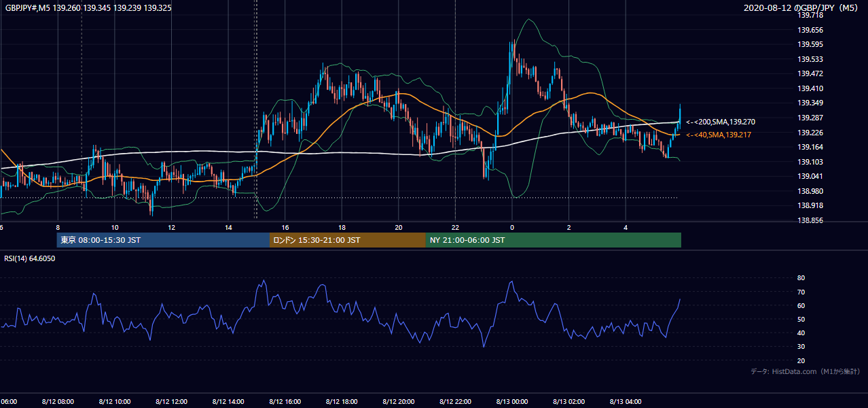Open the HistData.com data source credit
Viewport: 868px width, 408px height.
(x=806, y=371)
